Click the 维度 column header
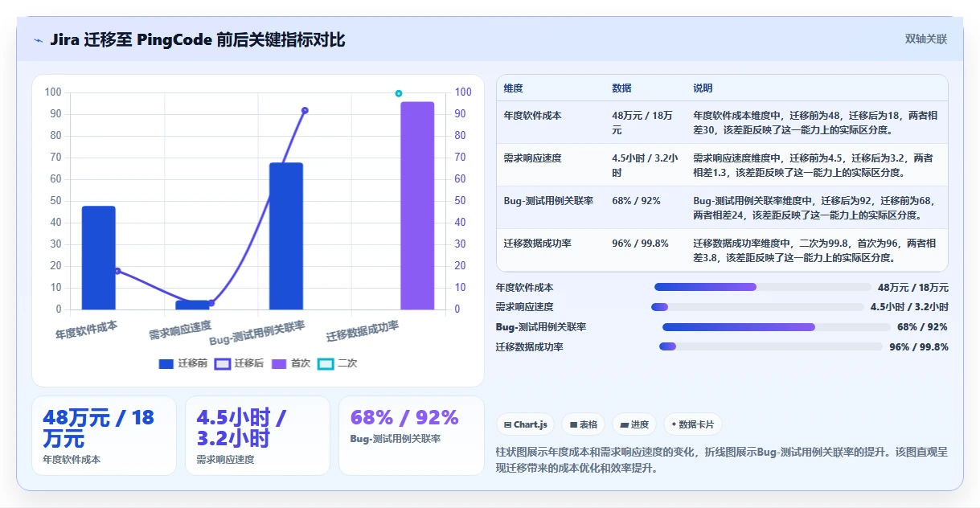This screenshot has width=980, height=508. click(x=513, y=88)
